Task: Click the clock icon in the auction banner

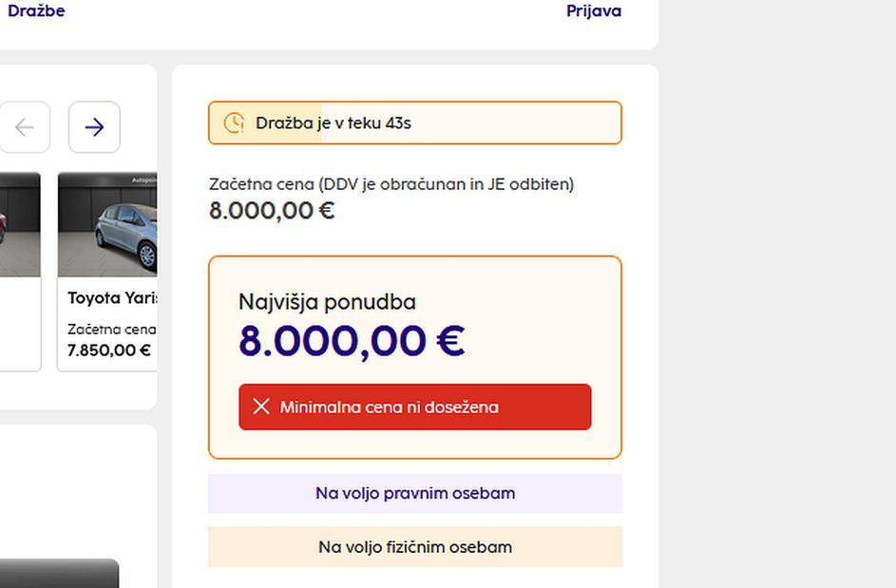Action: (x=234, y=123)
